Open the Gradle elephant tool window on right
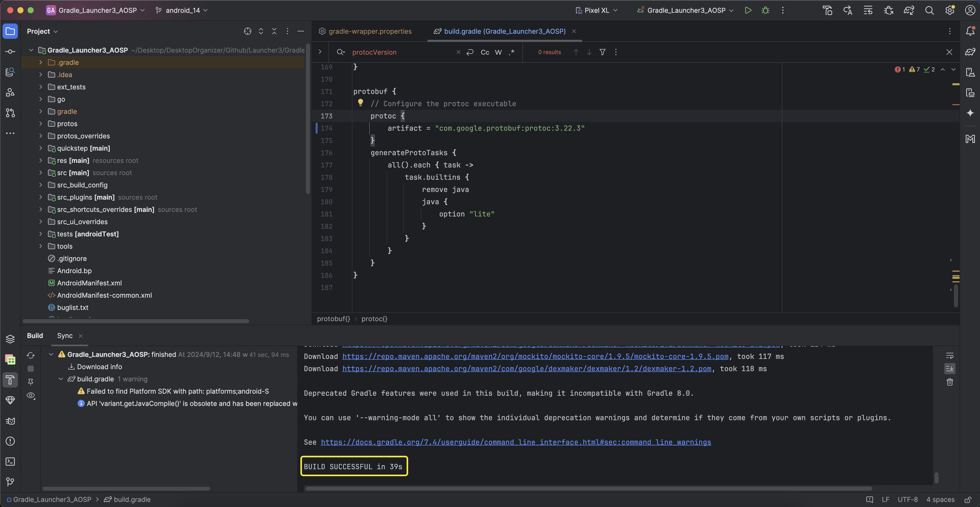The width and height of the screenshot is (980, 507). pyautogui.click(x=970, y=51)
